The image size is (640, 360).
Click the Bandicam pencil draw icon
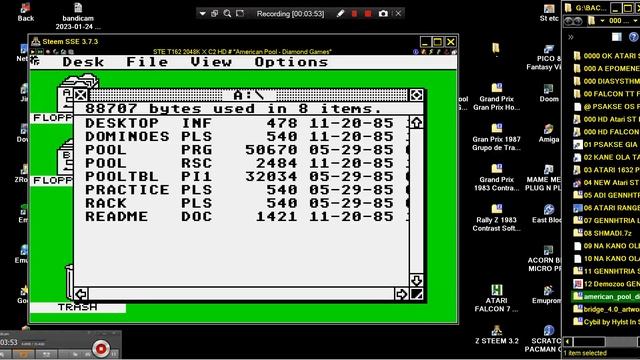click(x=340, y=13)
